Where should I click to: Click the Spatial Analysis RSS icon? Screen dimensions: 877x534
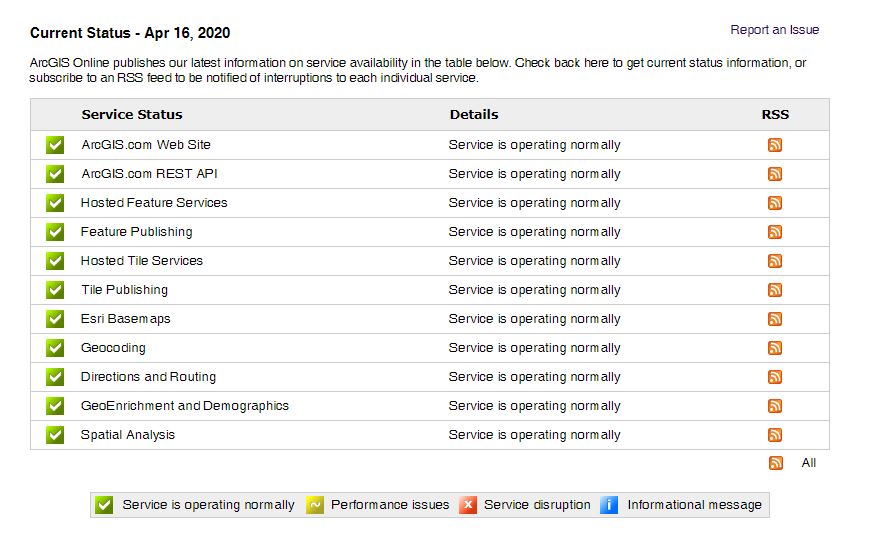coord(775,435)
